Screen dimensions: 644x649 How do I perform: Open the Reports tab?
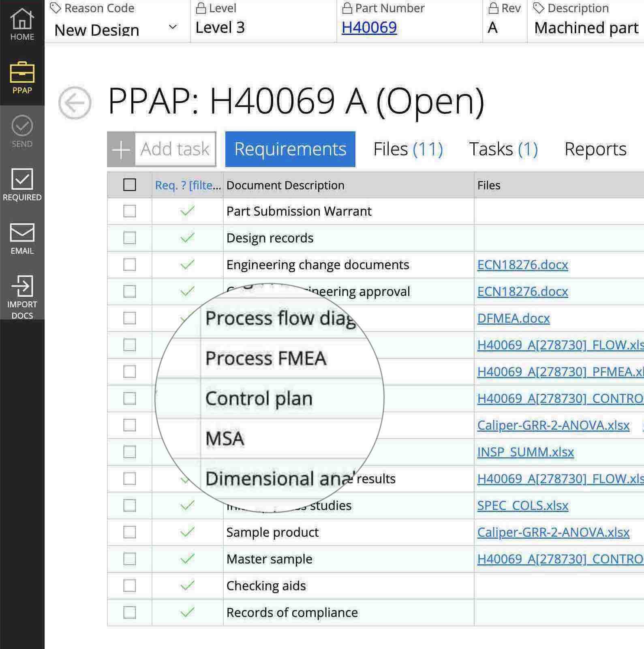point(595,149)
